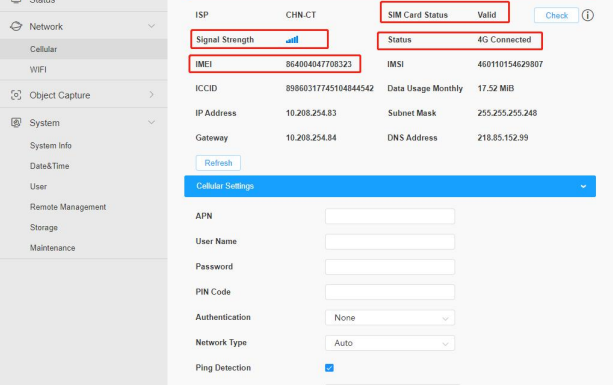Open the Storage page
The width and height of the screenshot is (613, 385).
tap(44, 227)
